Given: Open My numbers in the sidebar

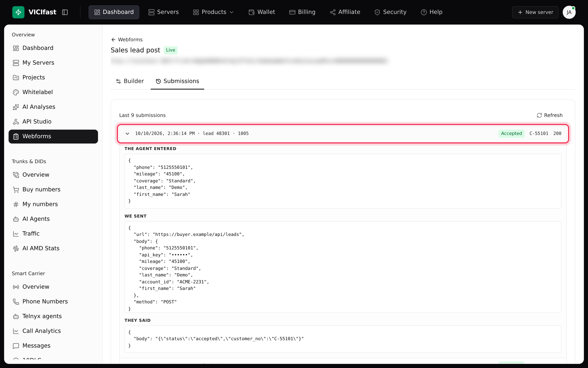Looking at the screenshot, I should coord(53,204).
